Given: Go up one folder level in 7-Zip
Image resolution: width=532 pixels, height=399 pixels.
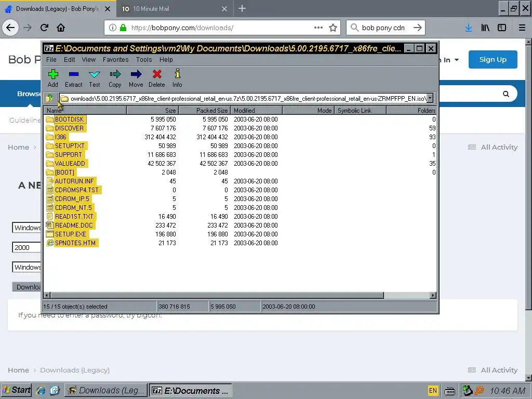Looking at the screenshot, I should [49, 98].
